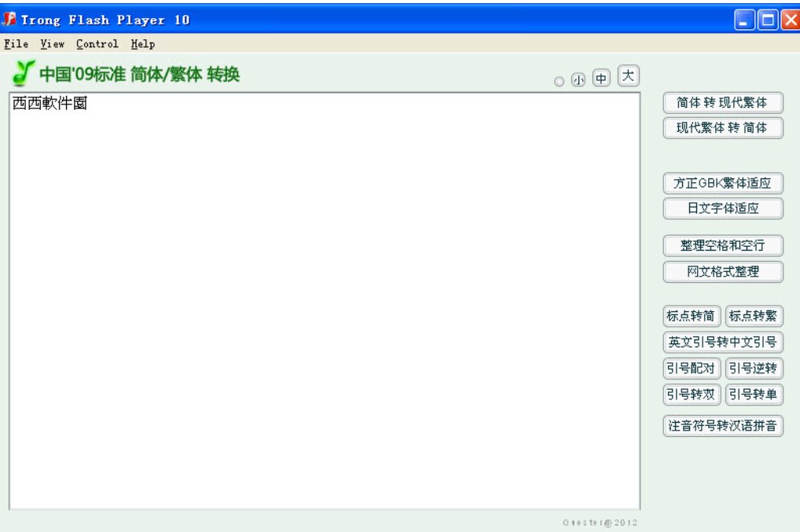Open the Control menu
This screenshot has width=800, height=532.
click(97, 44)
